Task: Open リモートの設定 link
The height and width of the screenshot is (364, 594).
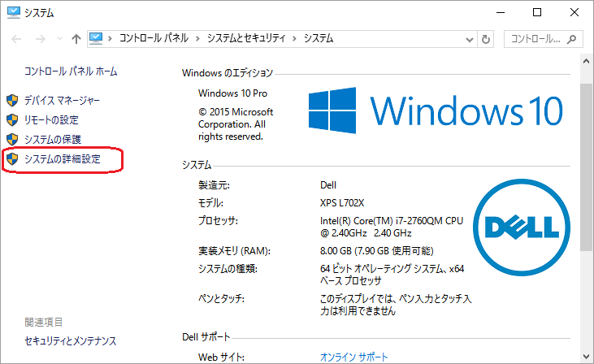Action: 51,120
